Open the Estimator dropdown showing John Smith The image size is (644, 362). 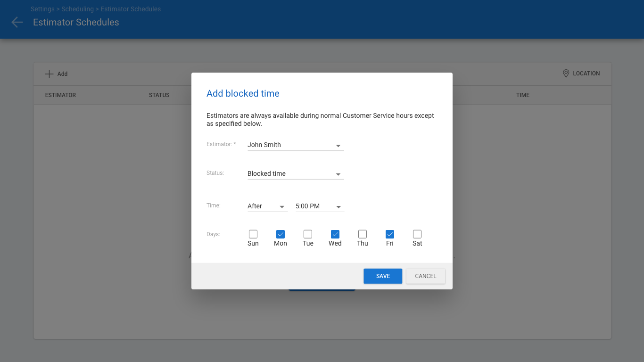pyautogui.click(x=296, y=145)
